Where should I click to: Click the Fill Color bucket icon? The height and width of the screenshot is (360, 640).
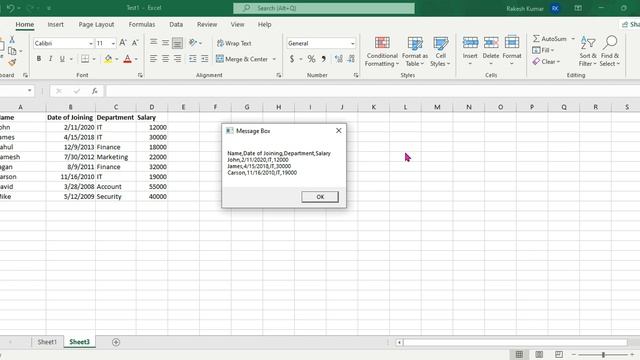pyautogui.click(x=108, y=59)
